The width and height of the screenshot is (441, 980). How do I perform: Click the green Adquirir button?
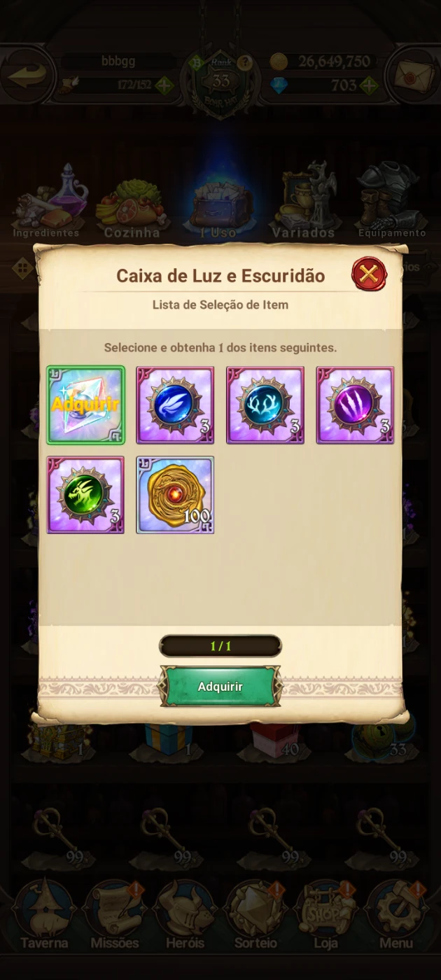click(x=220, y=686)
